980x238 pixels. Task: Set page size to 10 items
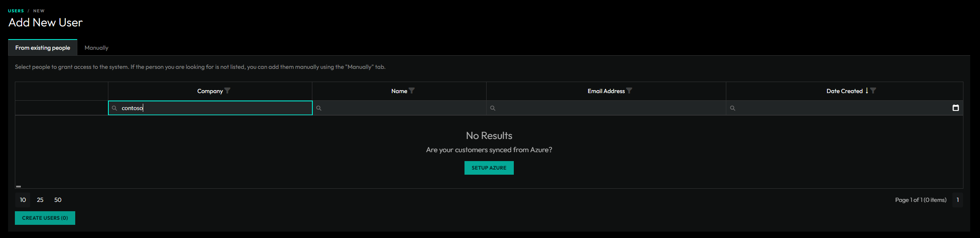(x=23, y=200)
